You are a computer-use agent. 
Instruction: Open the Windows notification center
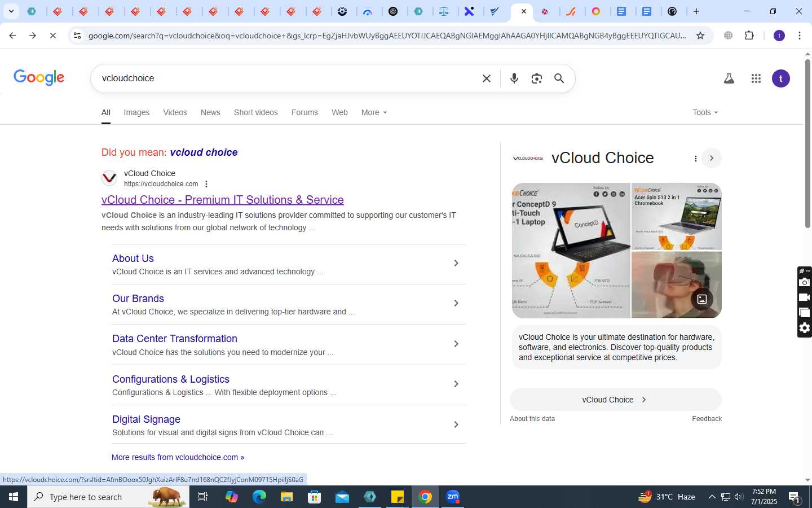(795, 497)
